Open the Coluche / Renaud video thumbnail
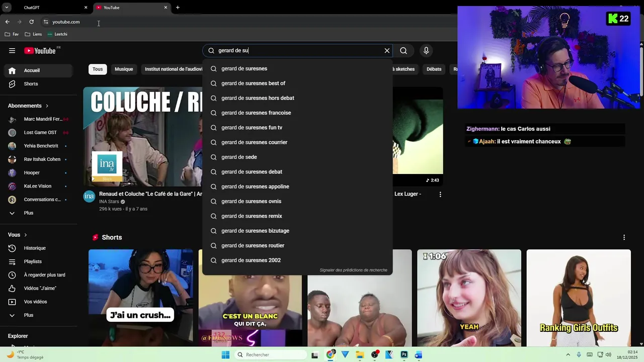 [x=143, y=137]
